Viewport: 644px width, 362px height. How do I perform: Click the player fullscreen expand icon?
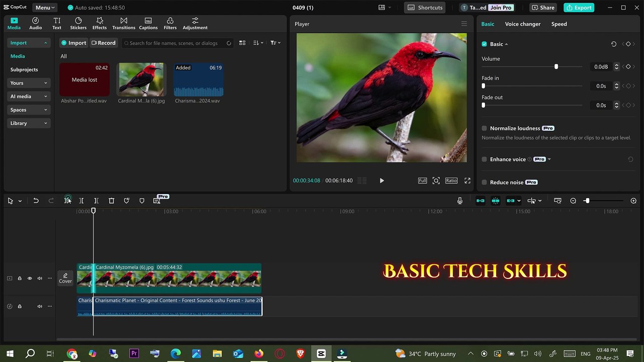coord(467,180)
